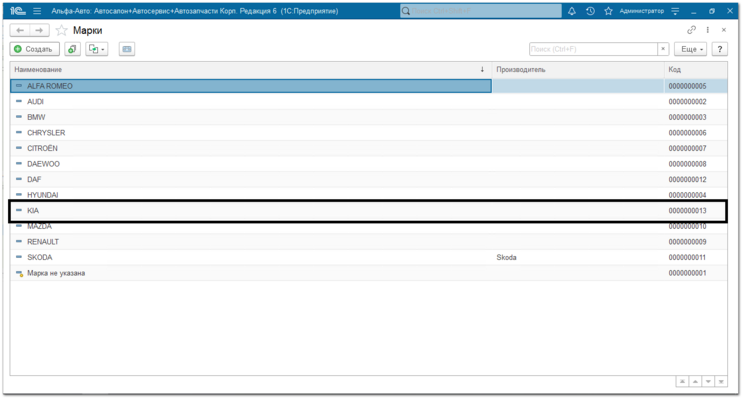Select the SKODA row

tap(369, 257)
